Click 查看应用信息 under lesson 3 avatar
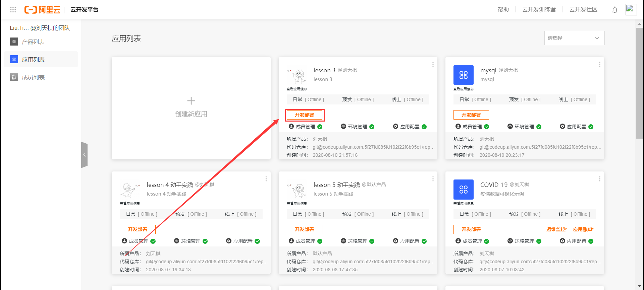 [x=297, y=89]
